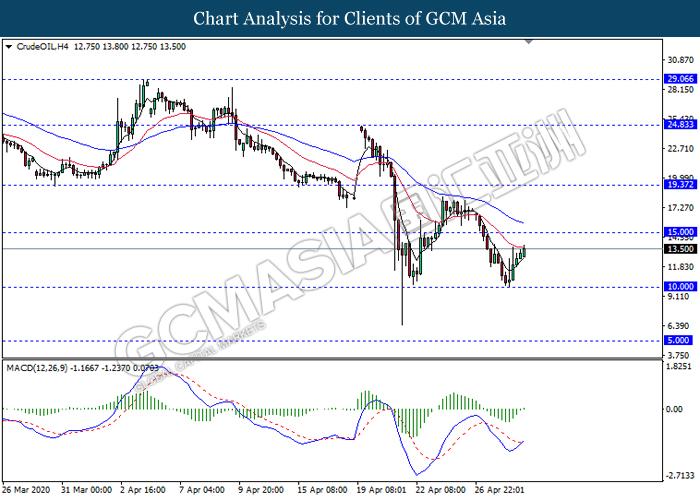The height and width of the screenshot is (500, 700).
Task: Click the CrudeOIL,H4 symbol label
Action: [42, 47]
